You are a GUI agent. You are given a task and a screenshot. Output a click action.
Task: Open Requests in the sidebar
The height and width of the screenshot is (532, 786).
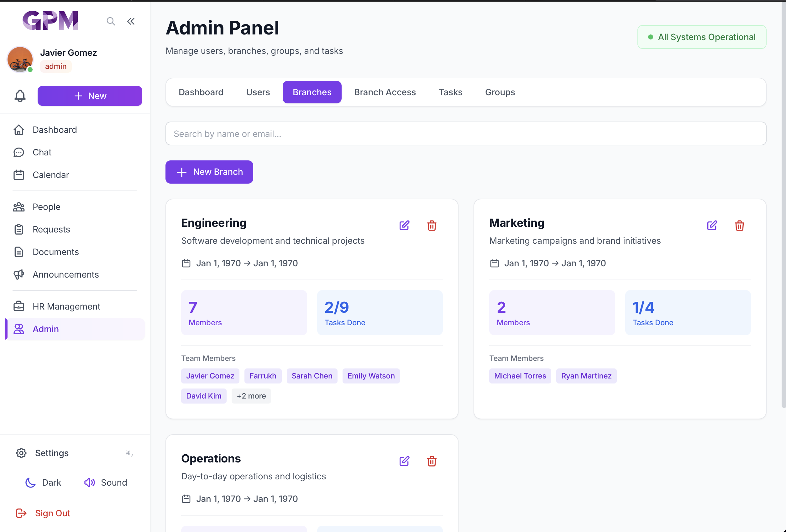click(75, 229)
